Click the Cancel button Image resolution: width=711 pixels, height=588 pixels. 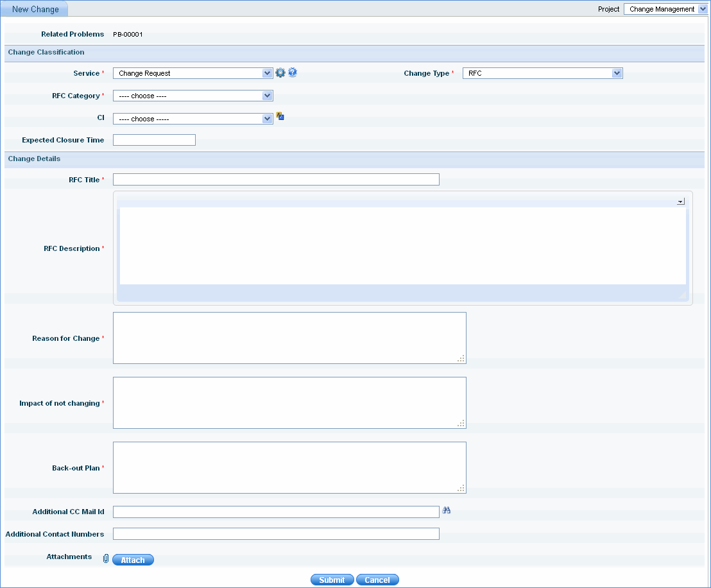click(x=377, y=580)
